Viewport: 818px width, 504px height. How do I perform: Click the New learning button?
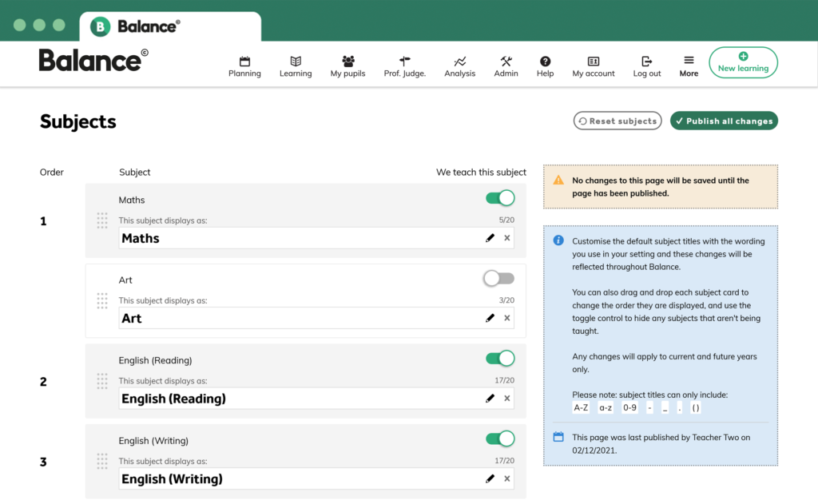743,62
